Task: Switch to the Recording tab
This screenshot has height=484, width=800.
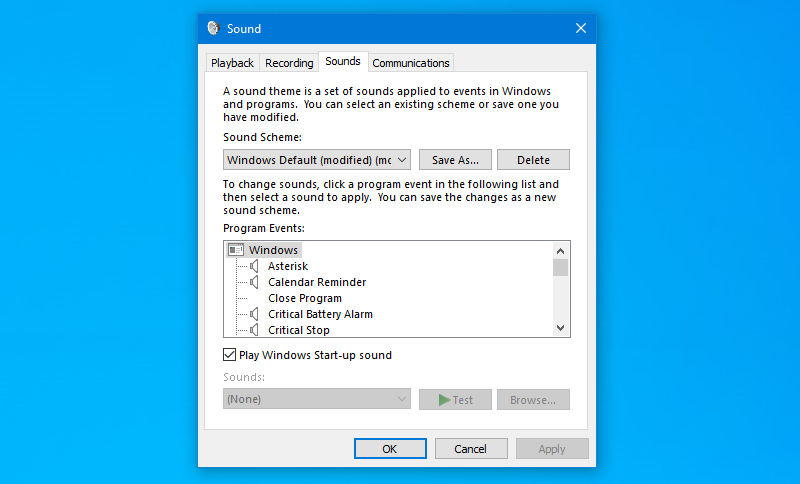Action: (289, 63)
